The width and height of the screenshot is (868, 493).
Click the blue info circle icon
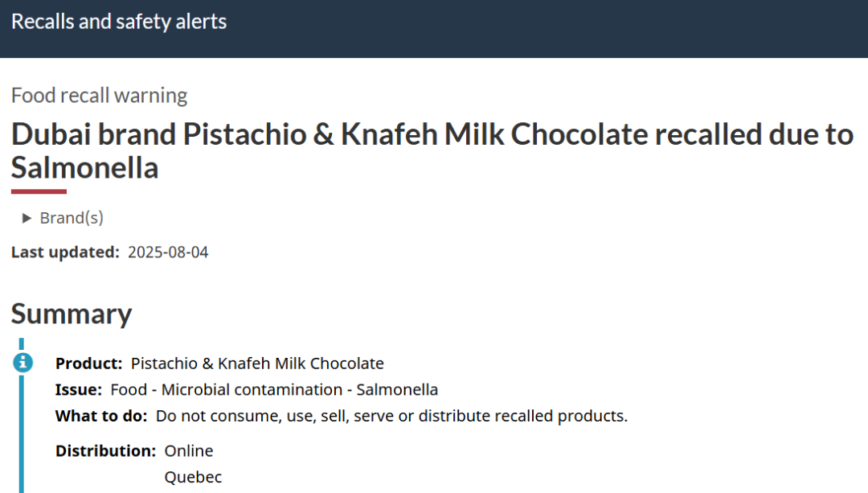pyautogui.click(x=23, y=363)
